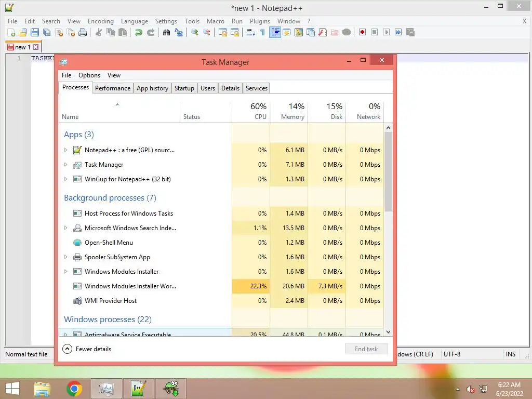The width and height of the screenshot is (532, 399).
Task: Expand the Windows Modules Installer row
Action: pos(66,271)
